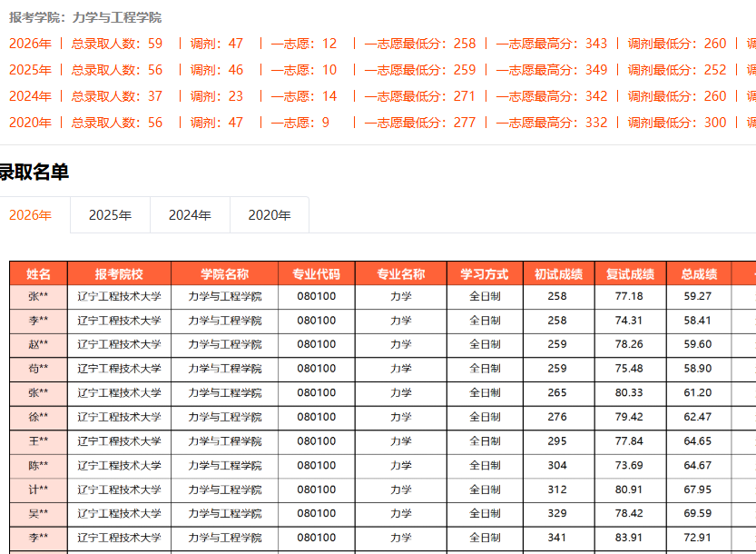Click the 姓名 column header

[38, 273]
